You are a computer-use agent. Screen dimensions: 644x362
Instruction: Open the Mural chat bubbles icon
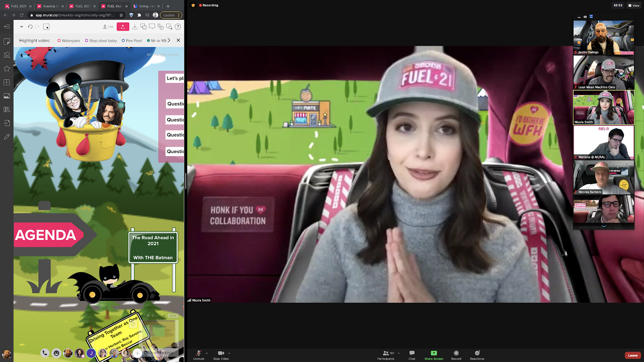pos(143,27)
